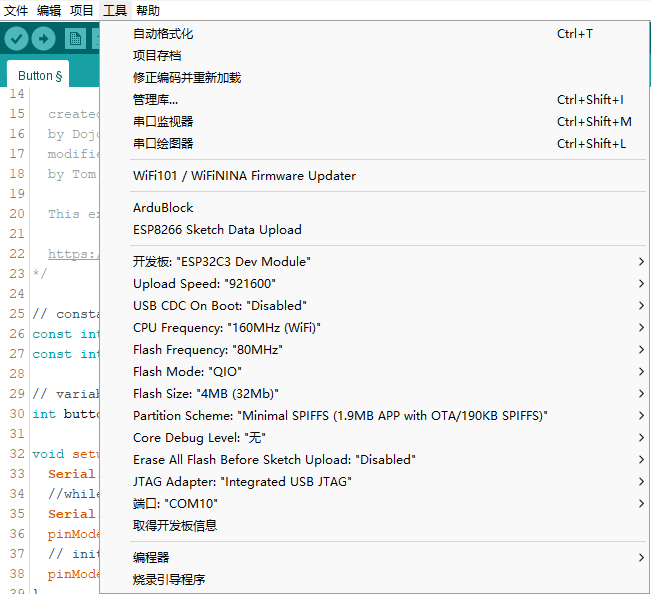Select ESP8266 Sketch Data Upload
The width and height of the screenshot is (651, 594).
tap(217, 230)
